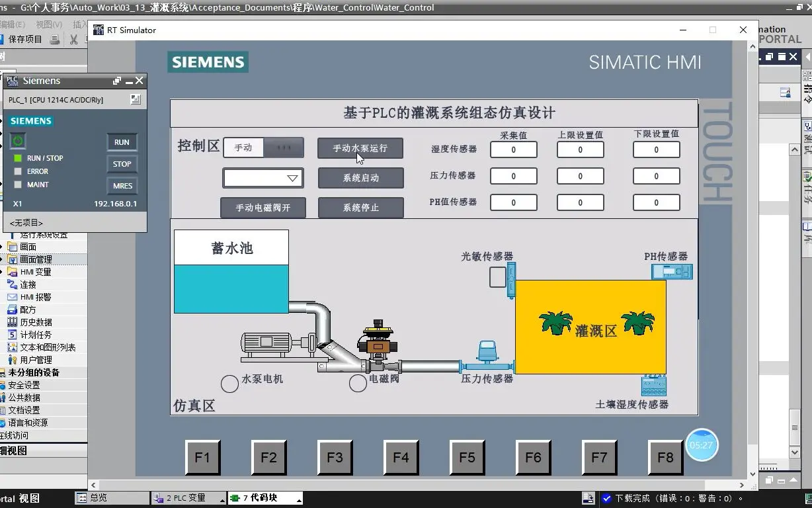Click the 蓄水池 water tank graphic
Screen dimensions: 812x508
coord(231,271)
